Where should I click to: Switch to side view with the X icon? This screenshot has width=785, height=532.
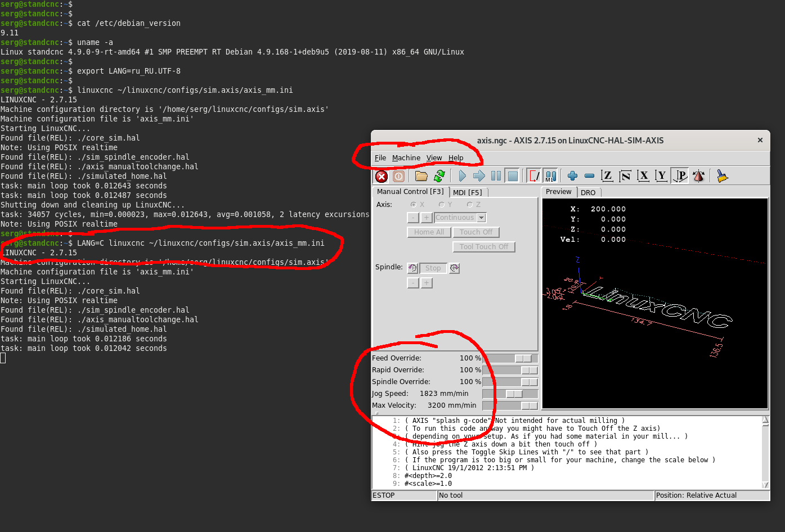644,177
